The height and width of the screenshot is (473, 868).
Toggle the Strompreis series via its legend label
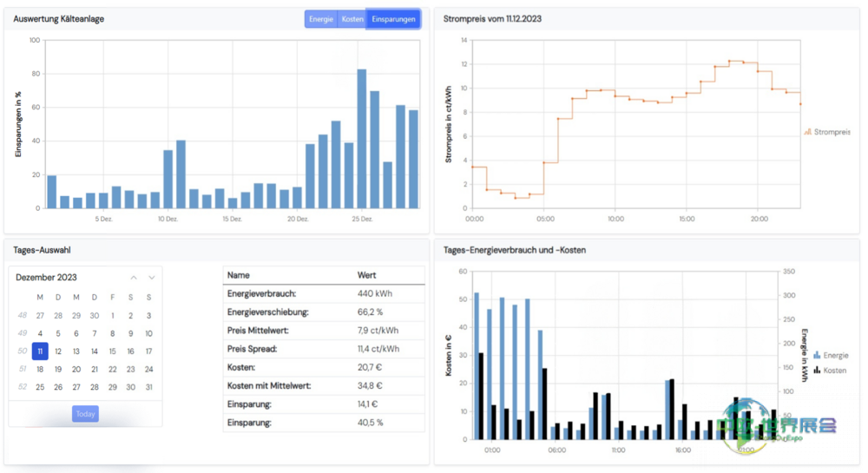pos(832,132)
